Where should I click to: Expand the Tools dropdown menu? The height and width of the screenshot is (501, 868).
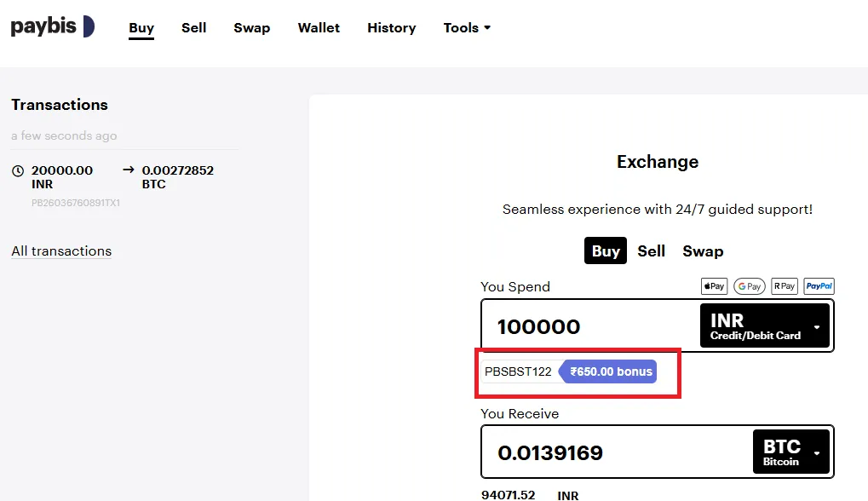point(467,28)
